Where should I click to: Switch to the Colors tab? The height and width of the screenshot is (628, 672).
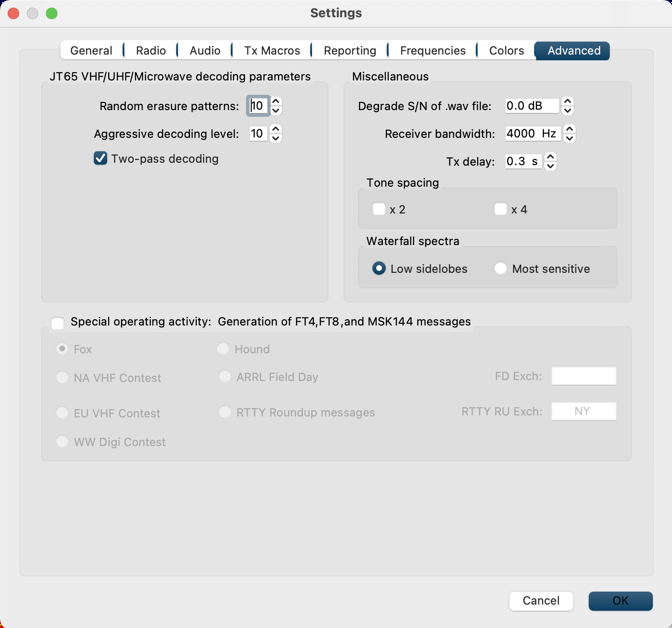[506, 51]
